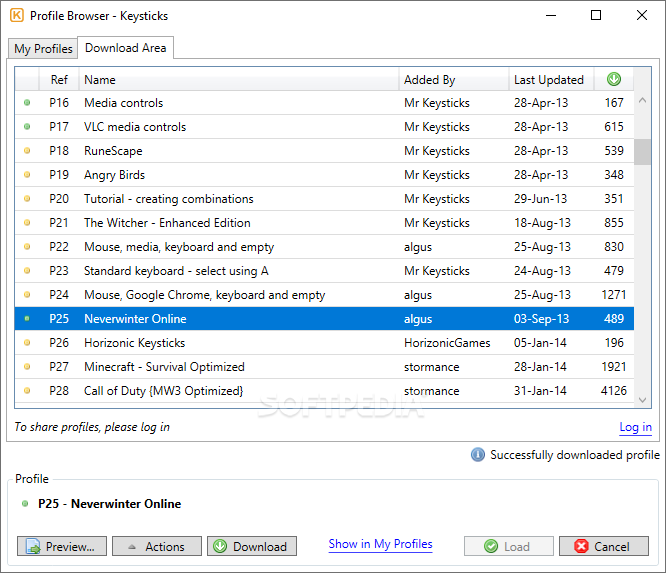Select the Media controls profile row
The width and height of the screenshot is (666, 573).
click(325, 102)
